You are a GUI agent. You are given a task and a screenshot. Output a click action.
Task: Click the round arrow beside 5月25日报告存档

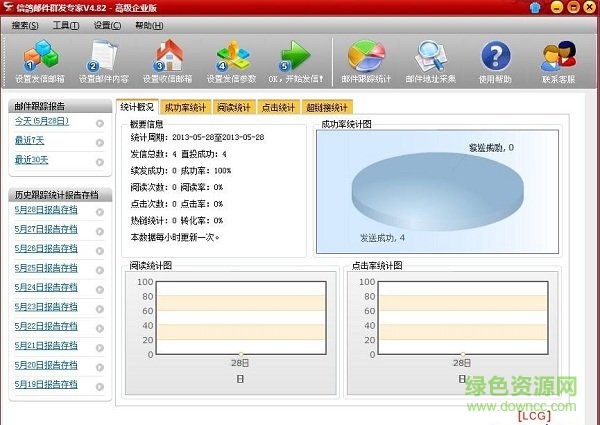(x=100, y=270)
